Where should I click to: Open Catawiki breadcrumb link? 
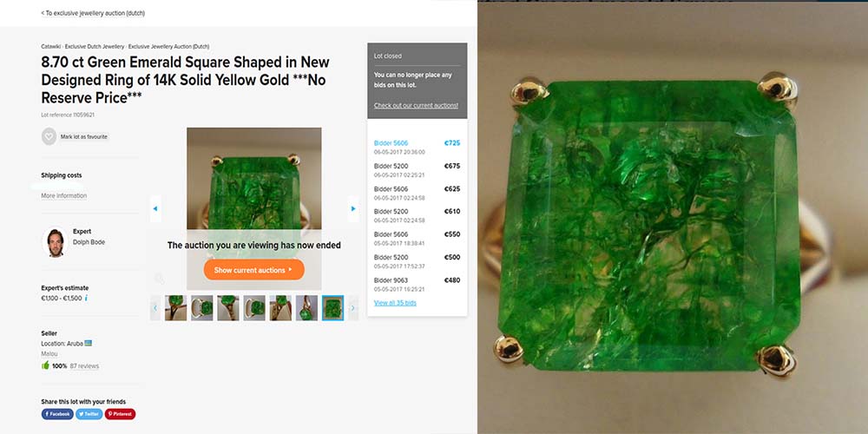point(51,47)
